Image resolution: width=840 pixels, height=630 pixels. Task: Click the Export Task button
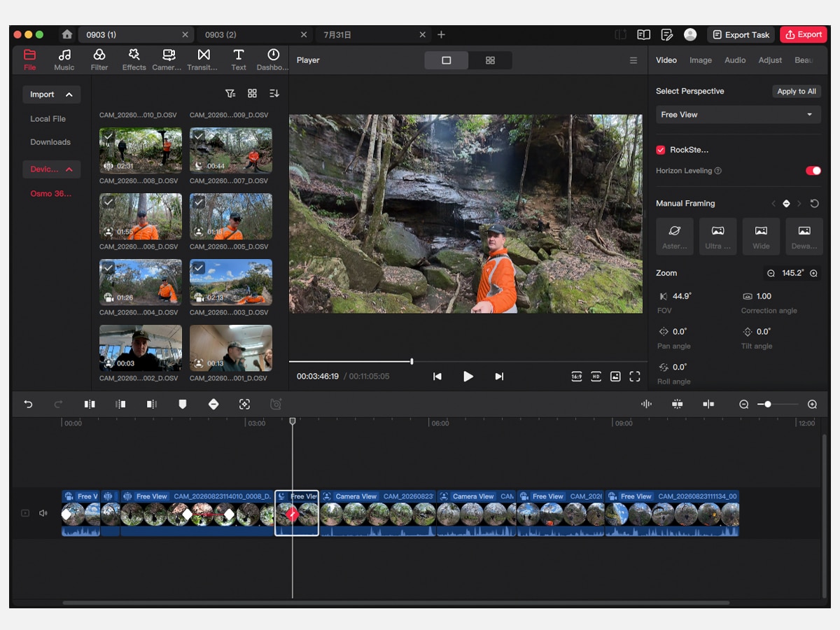click(x=741, y=34)
